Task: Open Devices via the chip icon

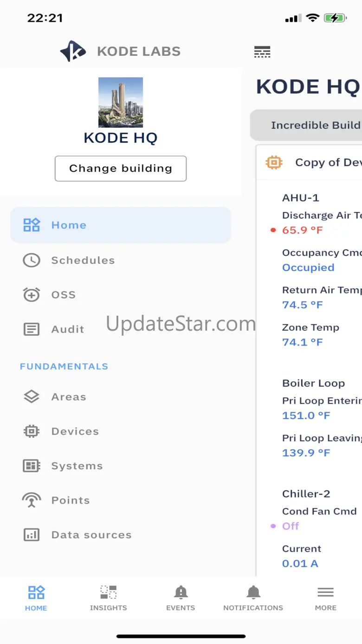Action: (x=32, y=431)
